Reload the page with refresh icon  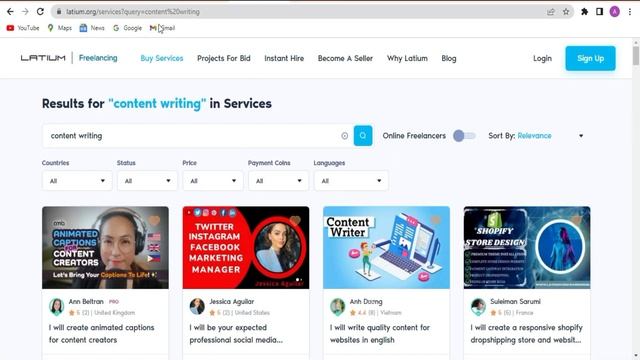tap(40, 12)
